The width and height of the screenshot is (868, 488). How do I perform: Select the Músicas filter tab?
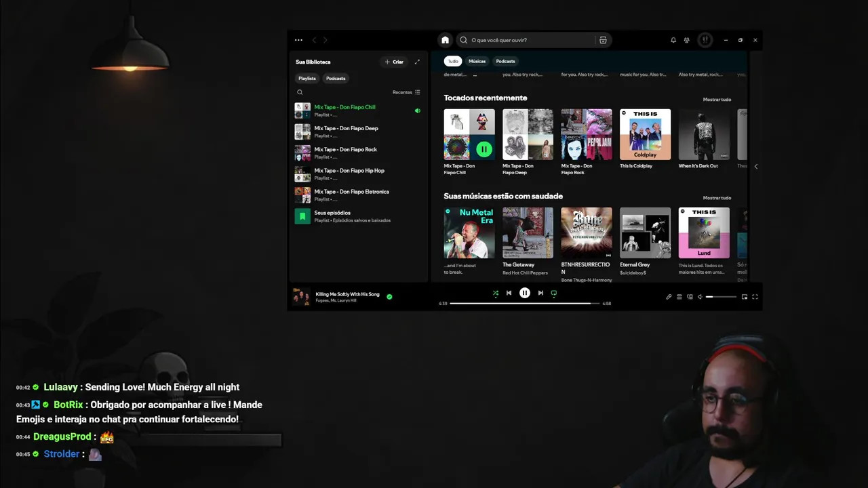pos(477,61)
